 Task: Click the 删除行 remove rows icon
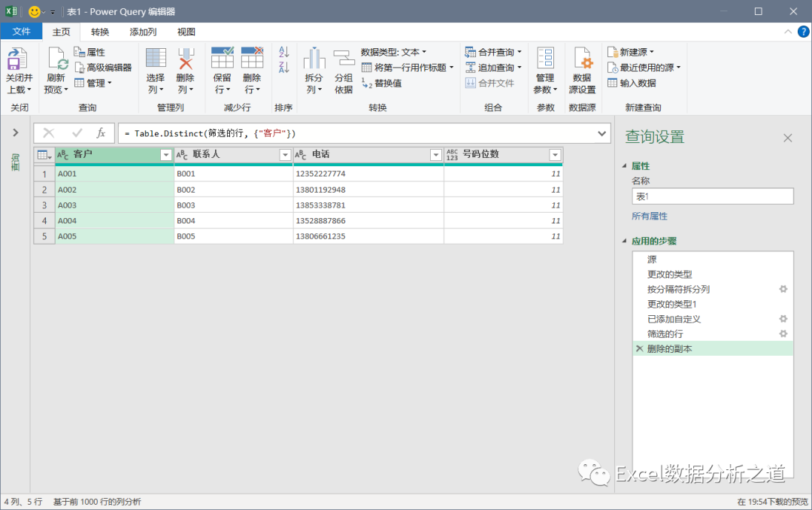pos(252,58)
